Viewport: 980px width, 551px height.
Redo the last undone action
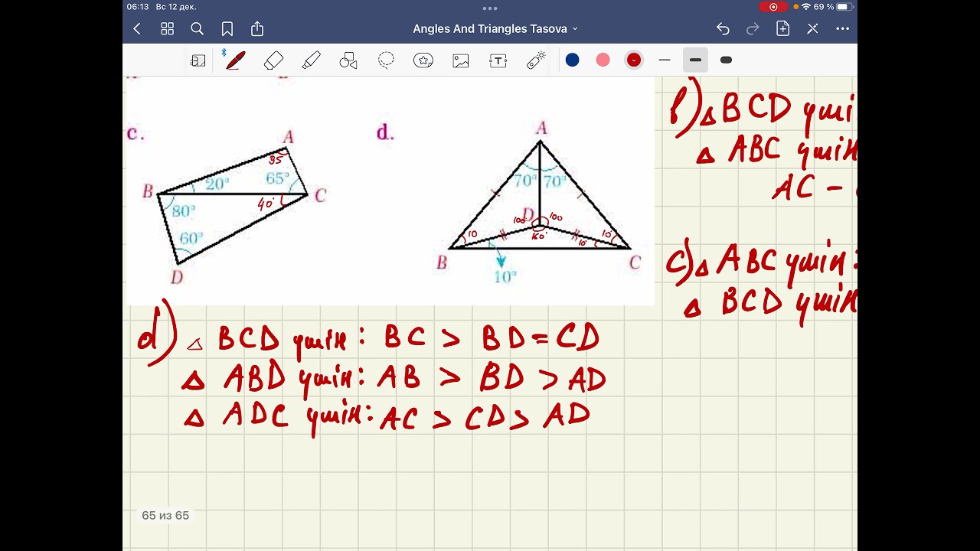click(753, 29)
